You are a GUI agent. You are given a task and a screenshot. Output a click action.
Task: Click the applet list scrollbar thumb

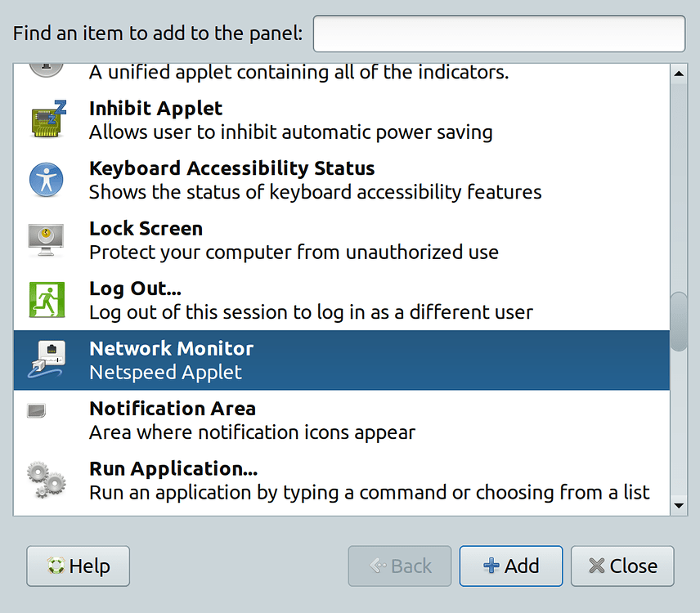click(x=679, y=322)
